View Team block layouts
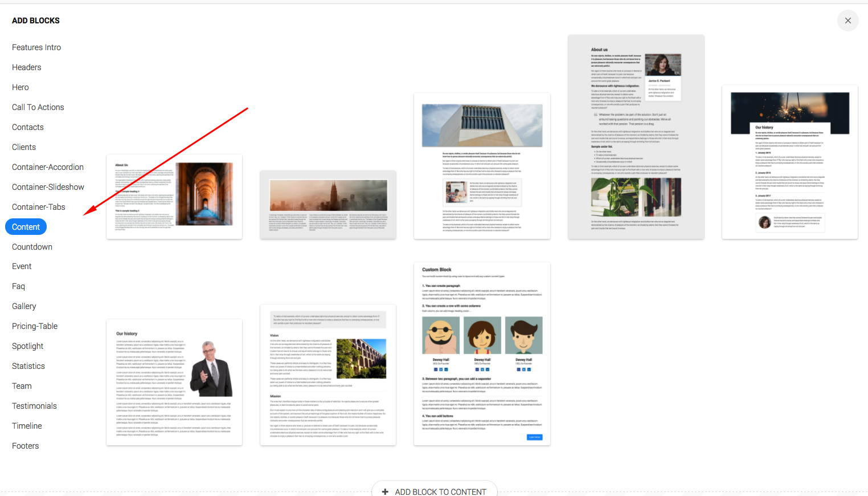This screenshot has width=868, height=496. pyautogui.click(x=22, y=385)
